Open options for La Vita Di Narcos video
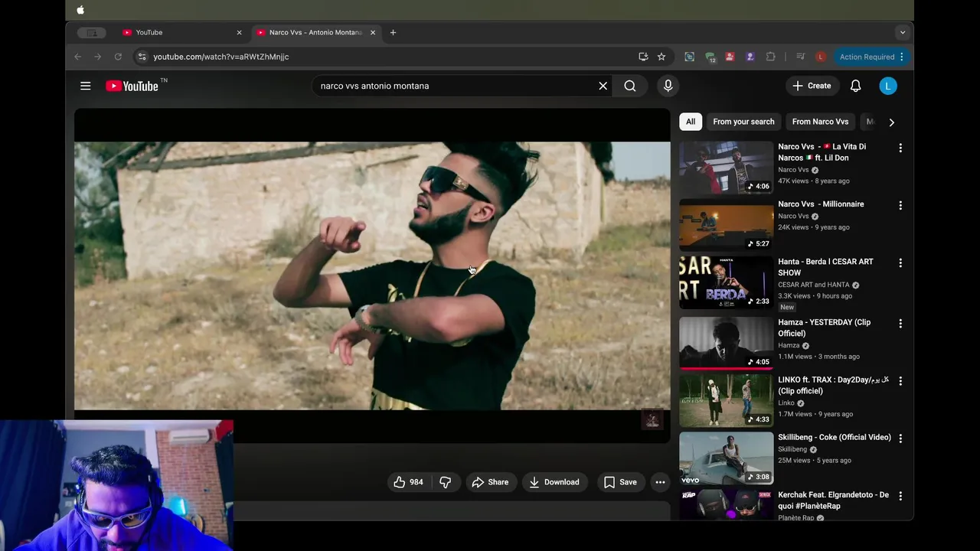The width and height of the screenshot is (980, 551). pyautogui.click(x=900, y=148)
